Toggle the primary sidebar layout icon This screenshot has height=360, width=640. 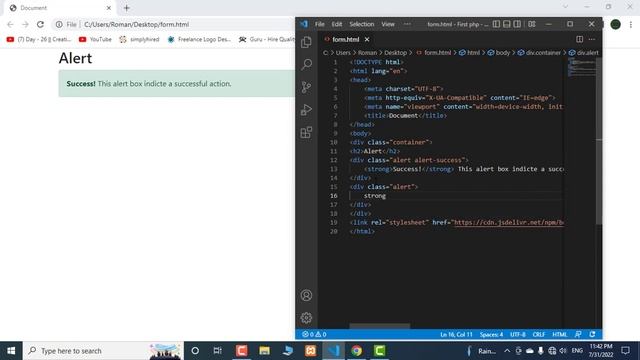pos(496,24)
